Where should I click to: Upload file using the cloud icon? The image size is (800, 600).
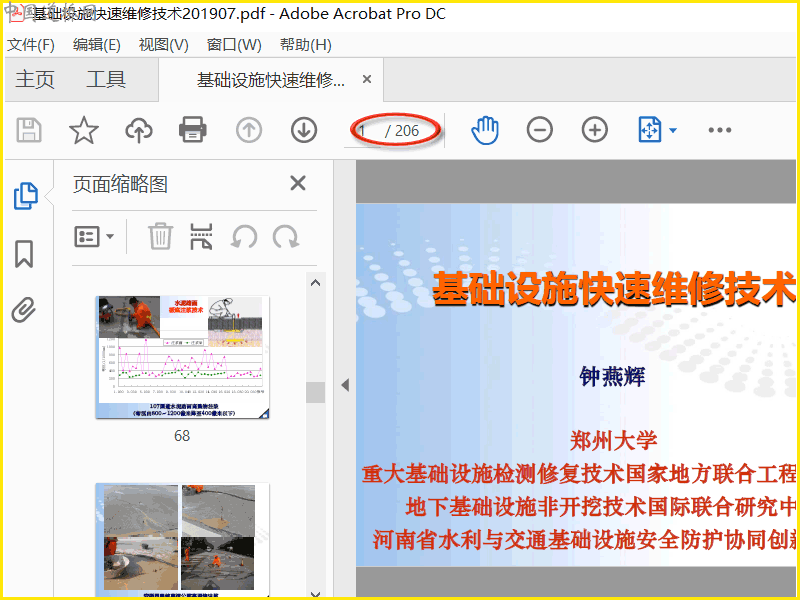point(139,130)
